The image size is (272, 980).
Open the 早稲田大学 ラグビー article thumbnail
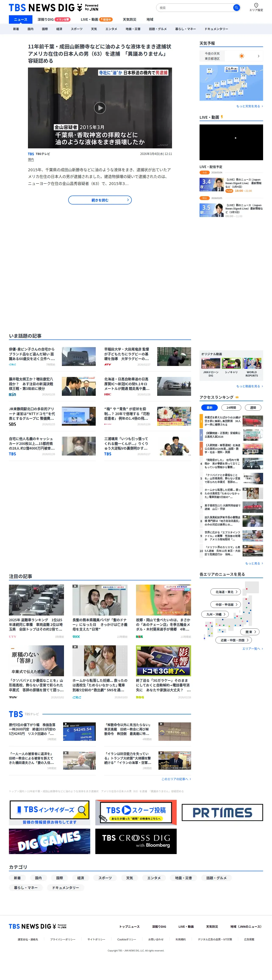click(x=174, y=356)
